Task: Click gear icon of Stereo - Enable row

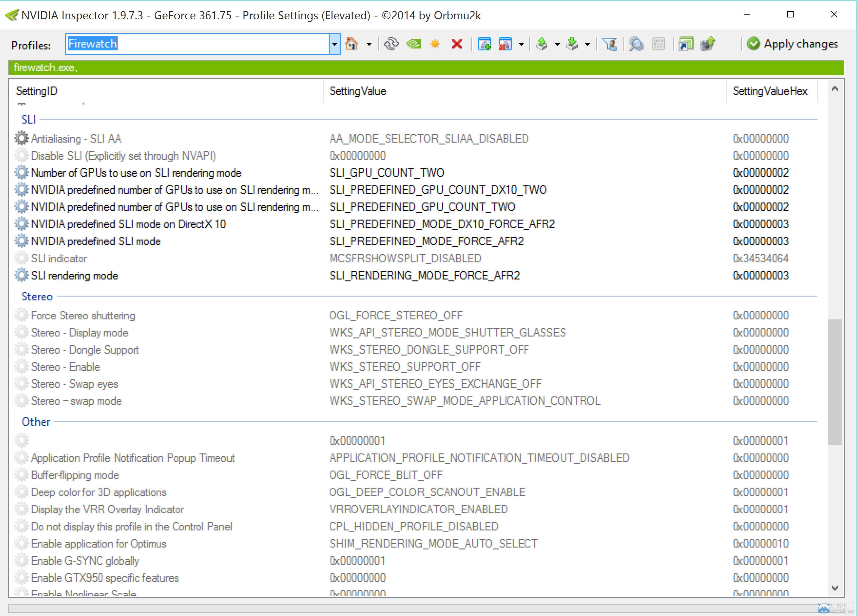Action: (x=22, y=366)
